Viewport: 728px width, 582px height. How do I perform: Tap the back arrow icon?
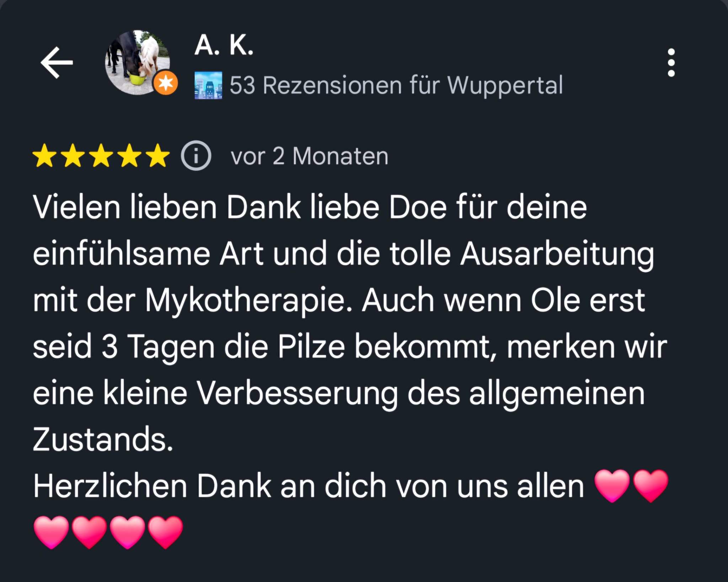click(x=57, y=63)
